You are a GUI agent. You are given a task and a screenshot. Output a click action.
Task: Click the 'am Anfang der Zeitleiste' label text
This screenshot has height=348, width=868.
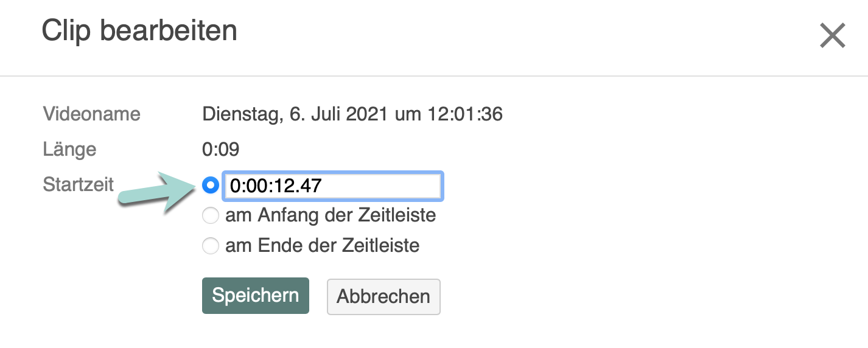point(331,215)
